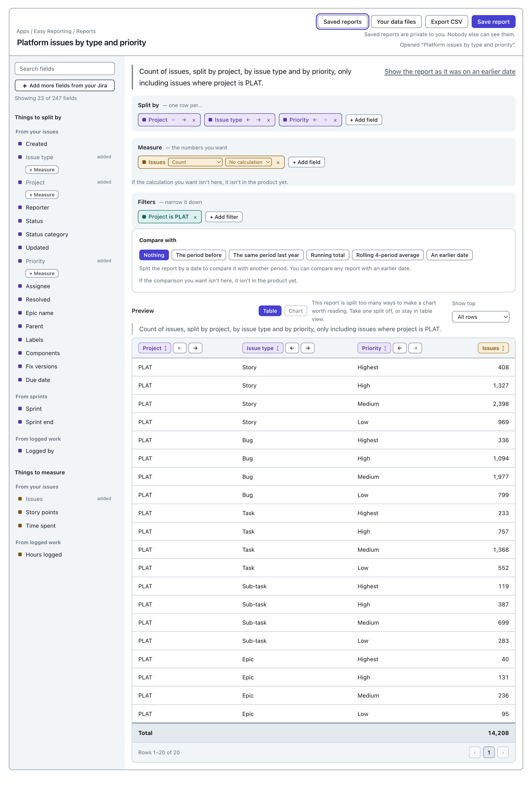Screen dimensions: 532x798
Task: Click Export CSV button
Action: point(447,22)
